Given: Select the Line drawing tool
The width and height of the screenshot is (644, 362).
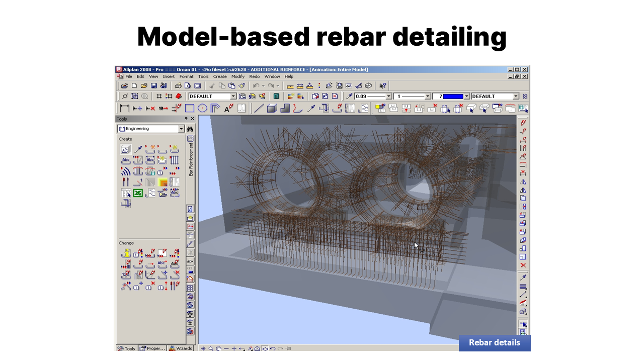Looking at the screenshot, I should pos(259,108).
